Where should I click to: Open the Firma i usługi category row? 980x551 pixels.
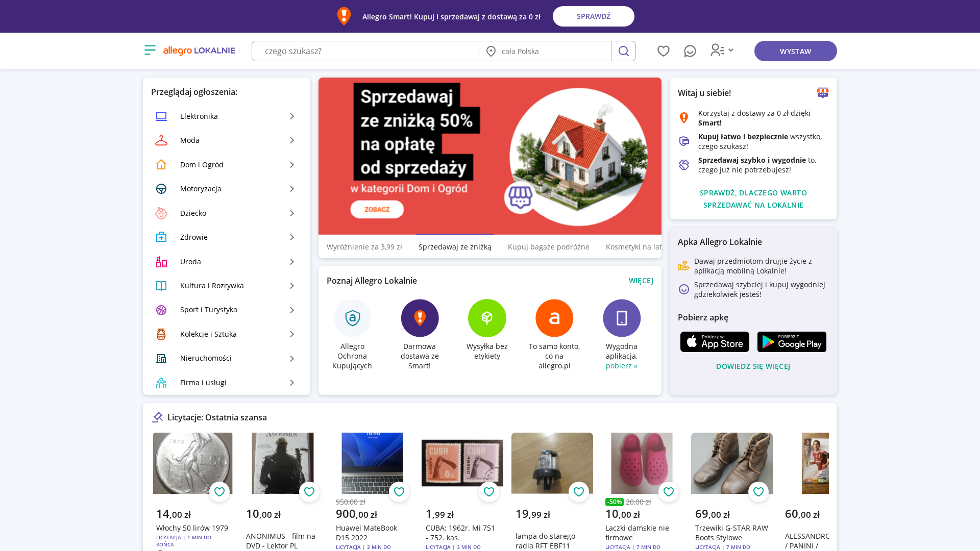click(227, 383)
